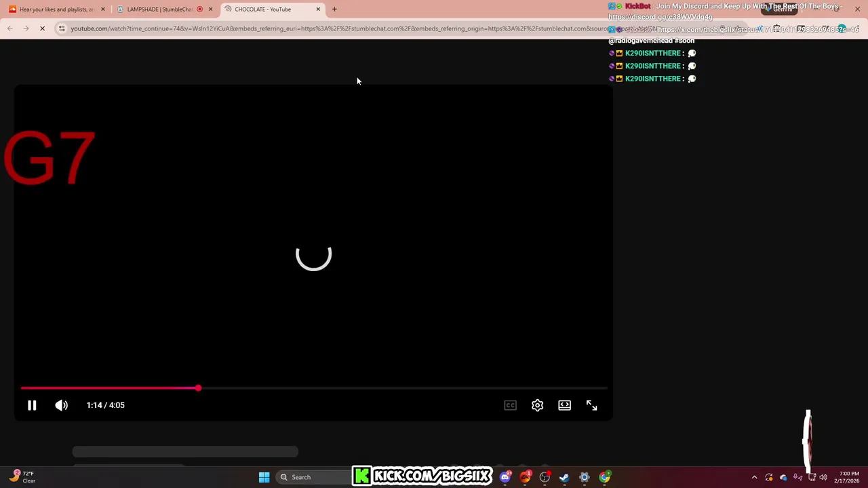Image resolution: width=868 pixels, height=488 pixels.
Task: Open the Settings gear app in taskbar
Action: pos(585,477)
